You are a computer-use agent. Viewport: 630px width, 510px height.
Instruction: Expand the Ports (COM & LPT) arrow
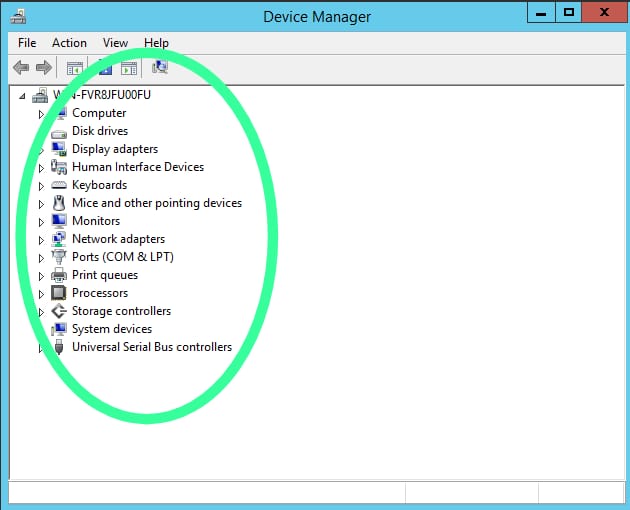tap(41, 258)
